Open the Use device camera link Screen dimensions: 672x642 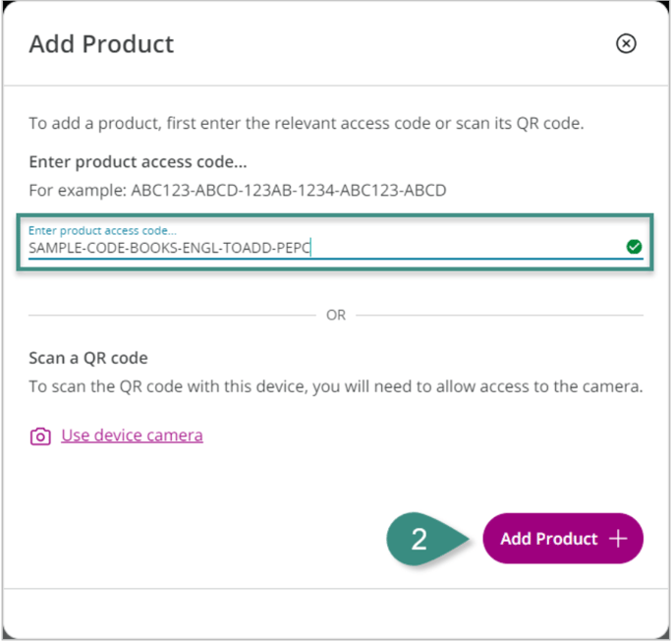tap(132, 435)
